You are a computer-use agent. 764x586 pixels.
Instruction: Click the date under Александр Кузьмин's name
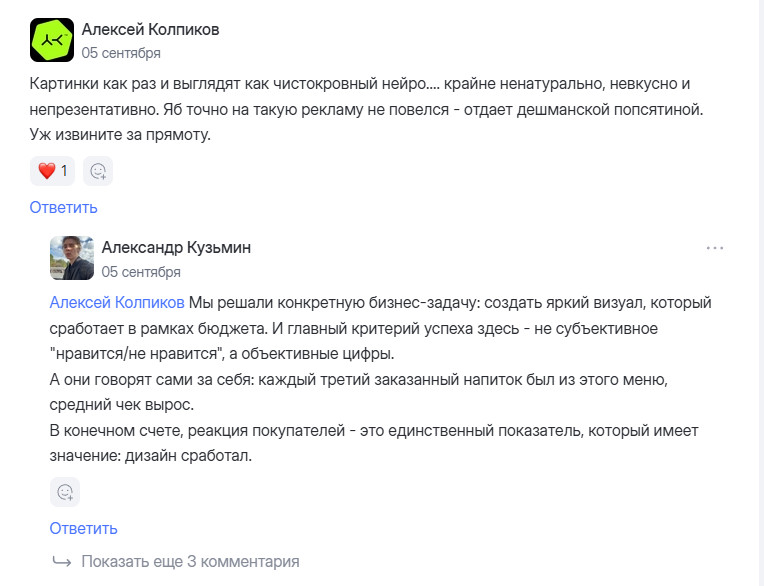tap(141, 271)
